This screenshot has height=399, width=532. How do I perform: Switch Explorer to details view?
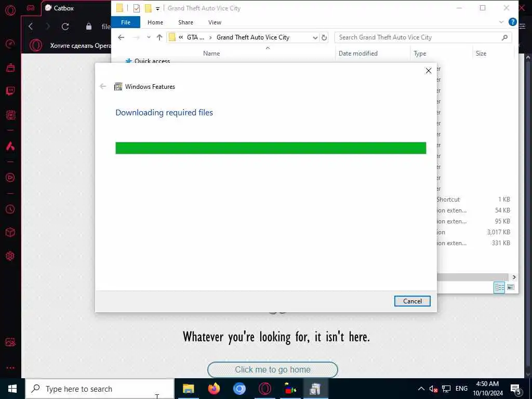pyautogui.click(x=499, y=287)
